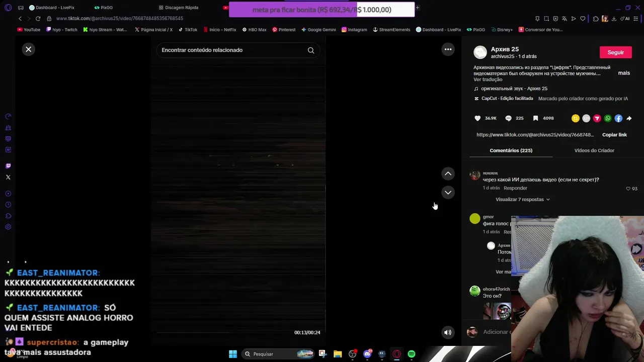Click the taskbar 'Pesquisar' search box

(x=278, y=354)
